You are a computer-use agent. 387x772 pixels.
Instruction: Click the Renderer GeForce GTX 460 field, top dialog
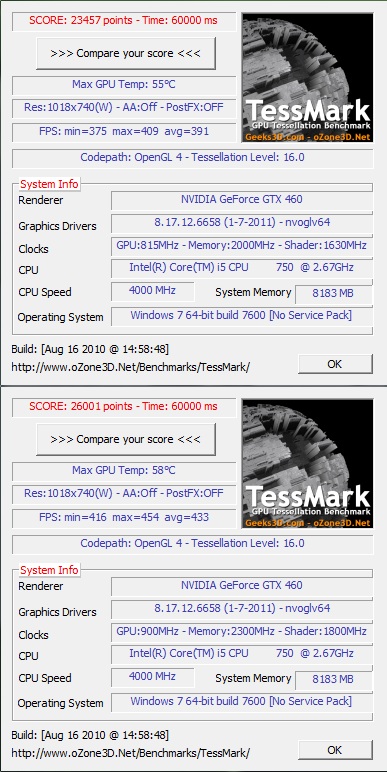[241, 200]
